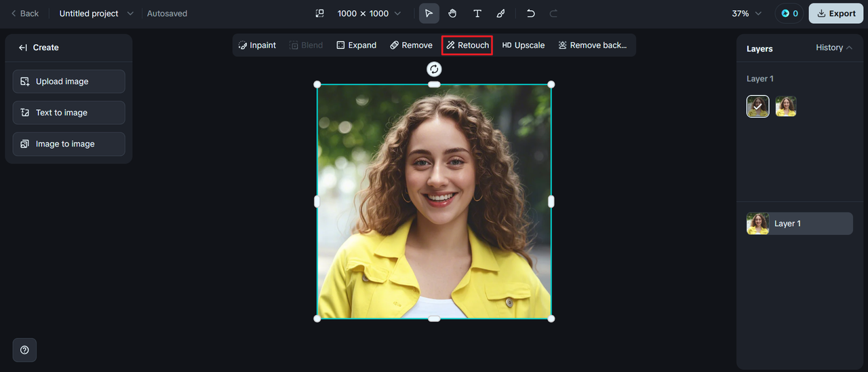
Task: Open the help question mark button
Action: point(24,350)
